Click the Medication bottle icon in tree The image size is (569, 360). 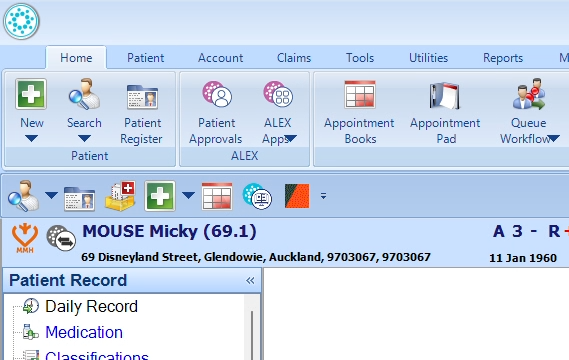(x=30, y=332)
